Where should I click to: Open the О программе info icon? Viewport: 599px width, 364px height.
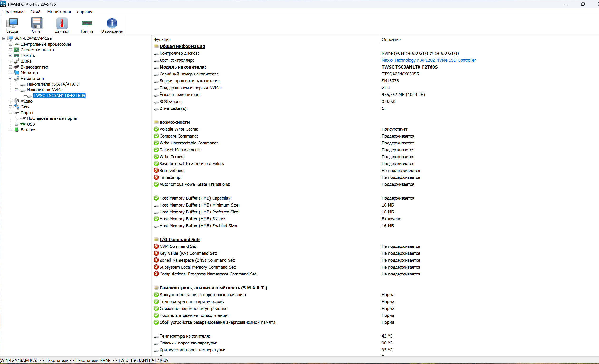click(112, 23)
